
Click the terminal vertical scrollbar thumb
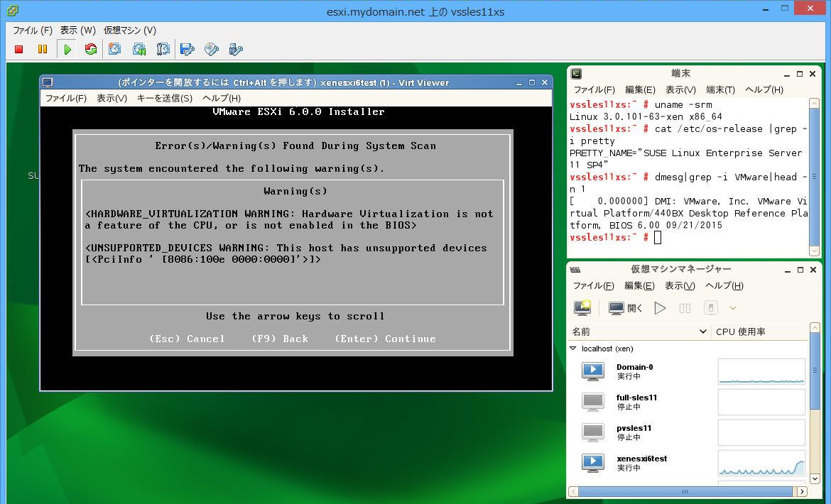click(814, 177)
